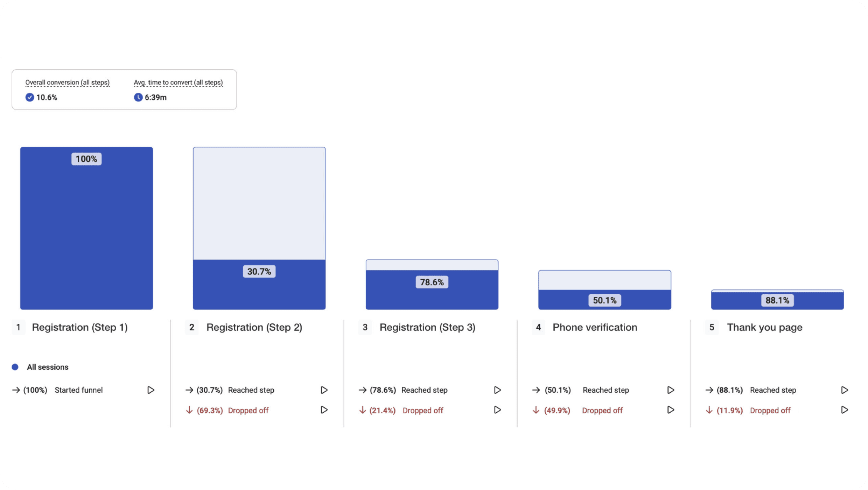Screen dimensions: 868x490
Task: Click the 30.7% bar label
Action: click(259, 272)
